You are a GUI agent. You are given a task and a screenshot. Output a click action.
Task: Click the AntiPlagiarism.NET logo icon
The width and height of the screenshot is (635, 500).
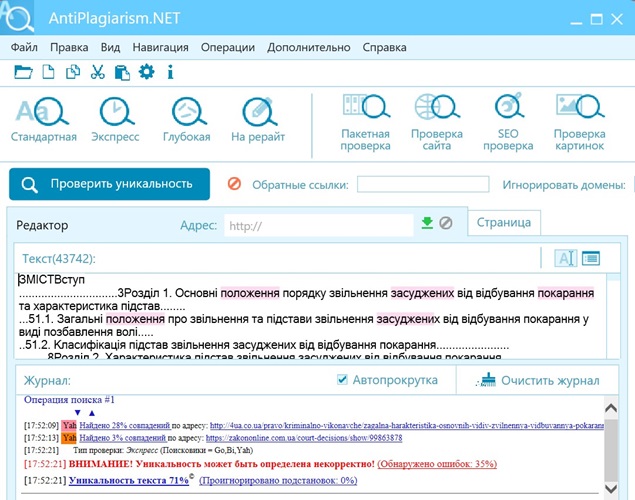point(17,17)
